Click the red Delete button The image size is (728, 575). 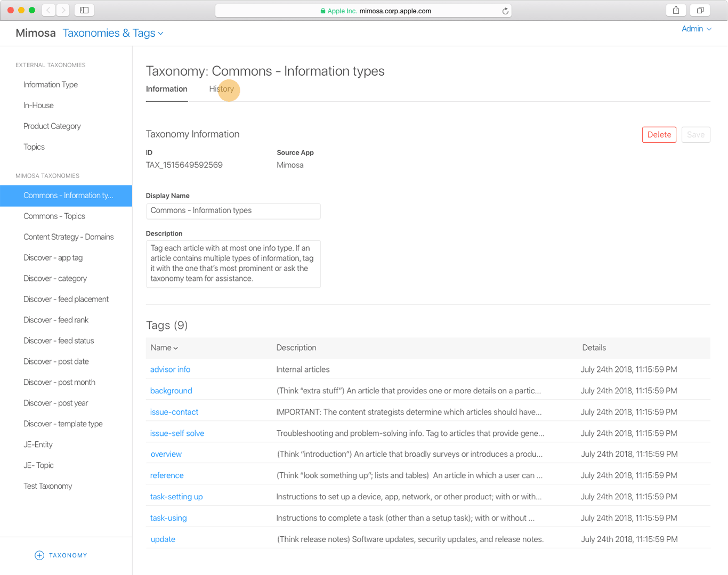(659, 135)
